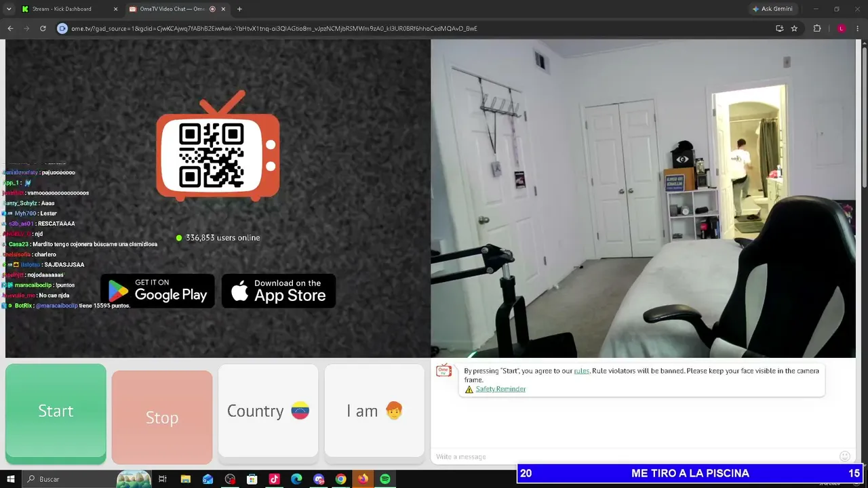Click the chat message 'RESCATAAAA'
The image size is (868, 488).
39,224
